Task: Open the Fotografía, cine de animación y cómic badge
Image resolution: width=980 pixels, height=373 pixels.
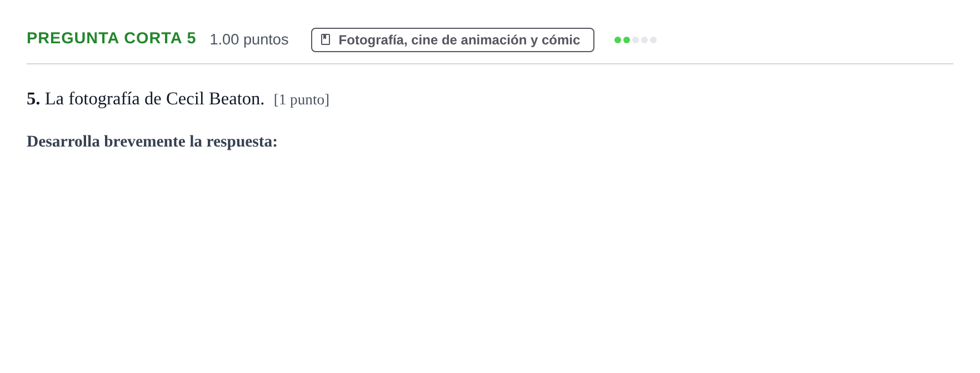Action: (x=453, y=40)
